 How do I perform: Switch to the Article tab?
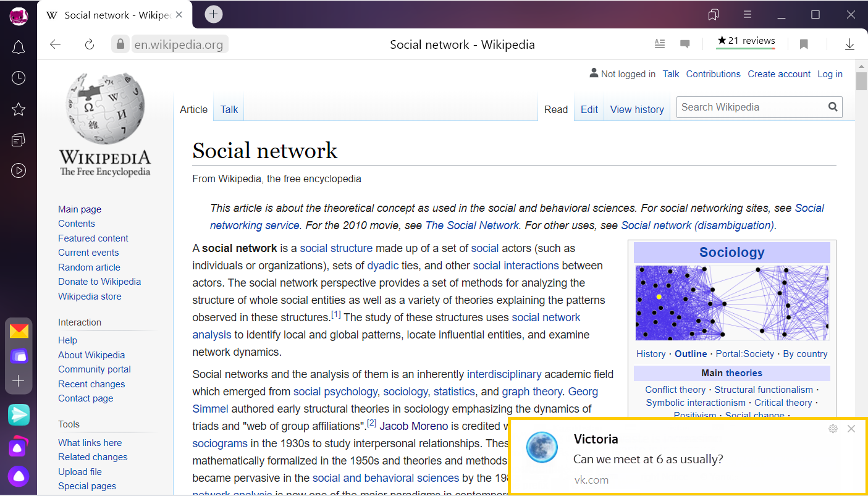tap(193, 109)
